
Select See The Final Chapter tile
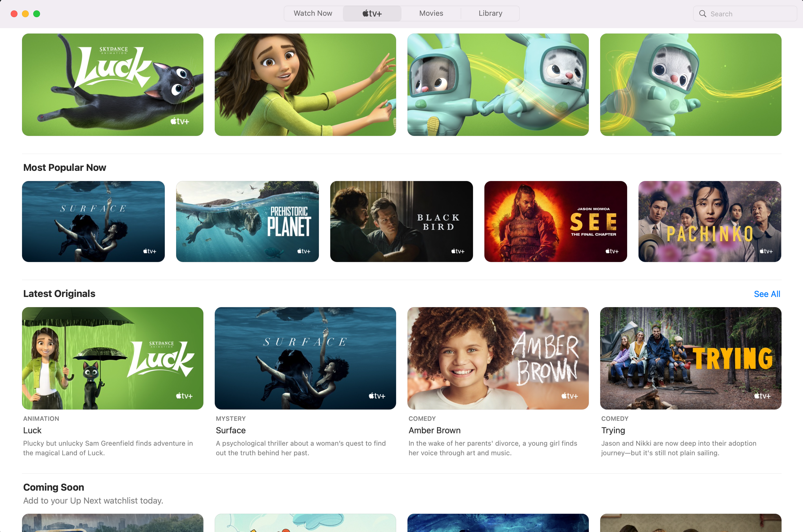[x=556, y=221]
